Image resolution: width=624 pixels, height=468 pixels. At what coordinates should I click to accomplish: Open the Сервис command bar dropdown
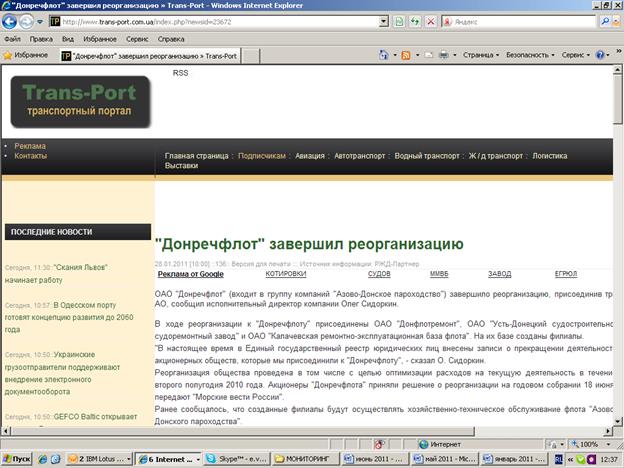(x=575, y=55)
